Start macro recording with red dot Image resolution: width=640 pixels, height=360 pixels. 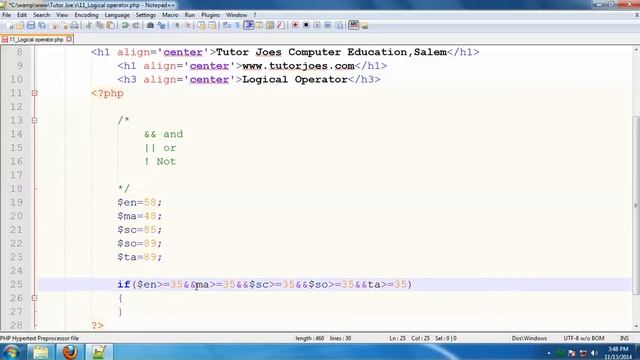coord(295,25)
